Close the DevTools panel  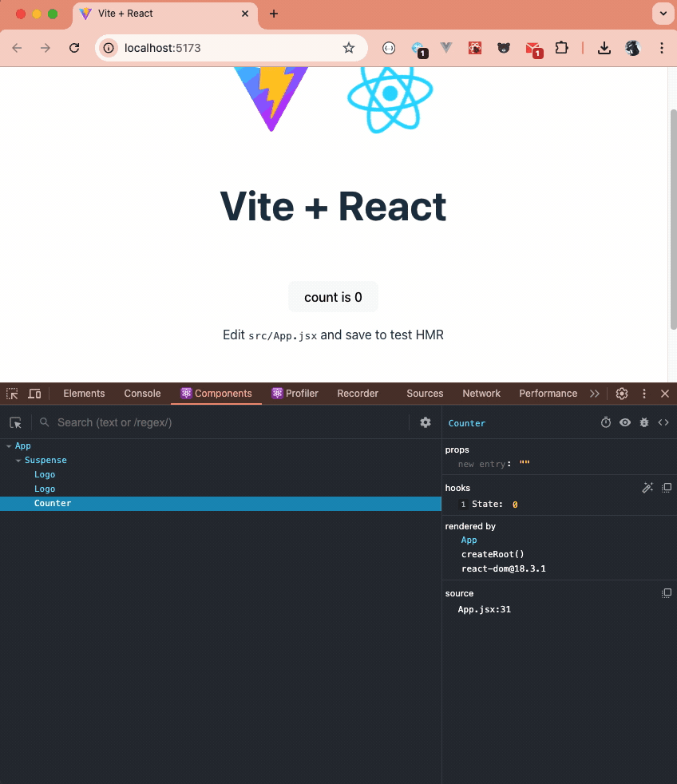tap(665, 394)
